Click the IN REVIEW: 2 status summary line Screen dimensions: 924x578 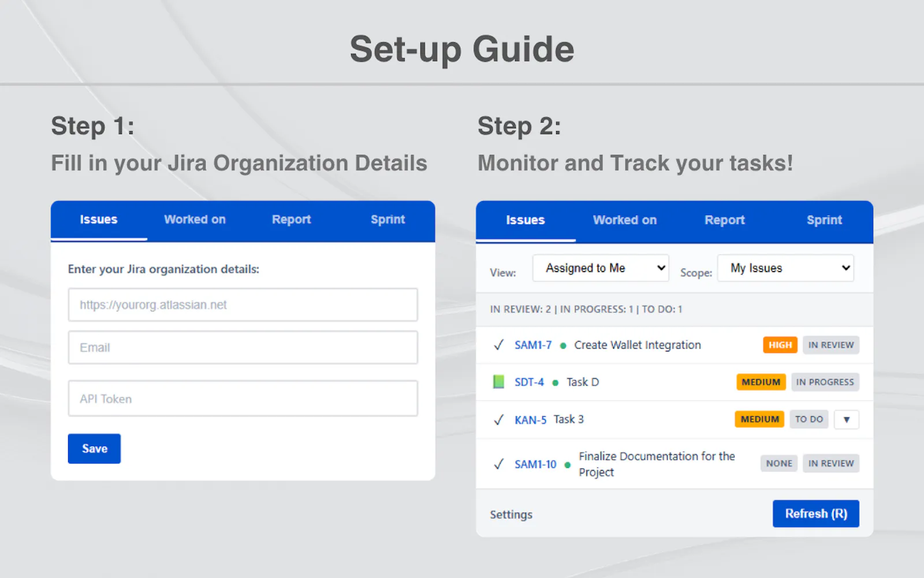click(x=586, y=309)
